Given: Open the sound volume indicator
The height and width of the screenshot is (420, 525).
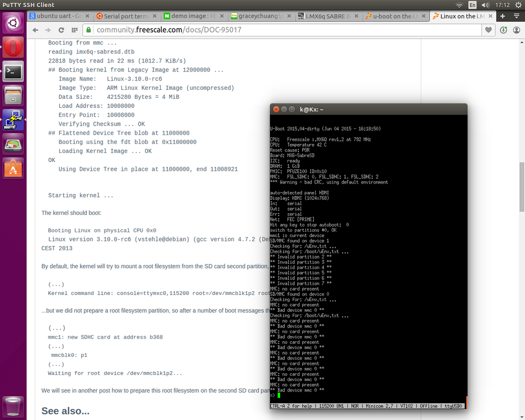Looking at the screenshot, I should pos(485,5).
